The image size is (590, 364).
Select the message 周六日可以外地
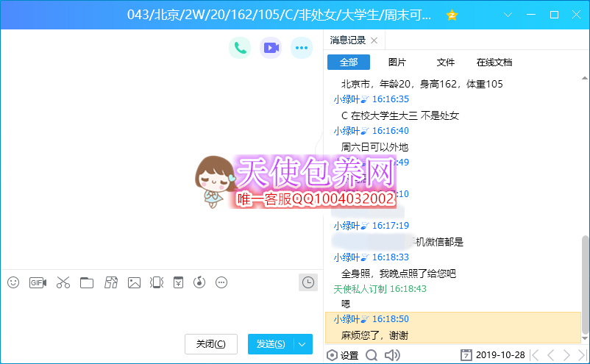pyautogui.click(x=374, y=147)
